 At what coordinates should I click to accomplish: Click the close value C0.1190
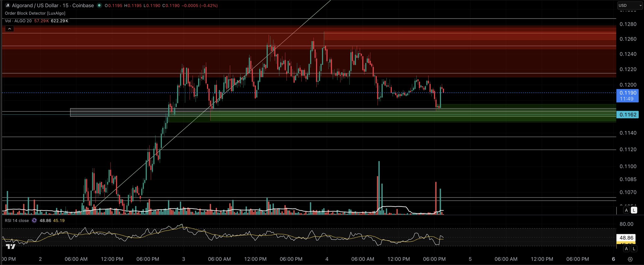click(171, 6)
